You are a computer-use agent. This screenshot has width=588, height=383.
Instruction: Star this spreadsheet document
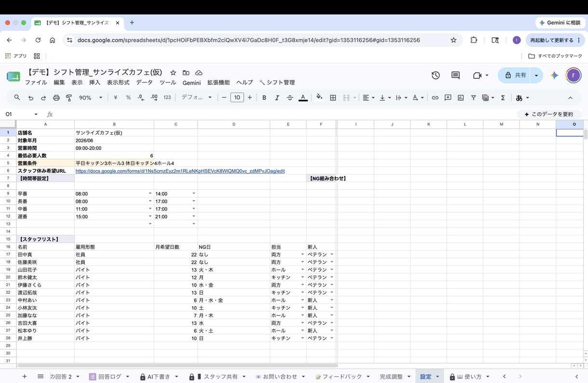[173, 73]
